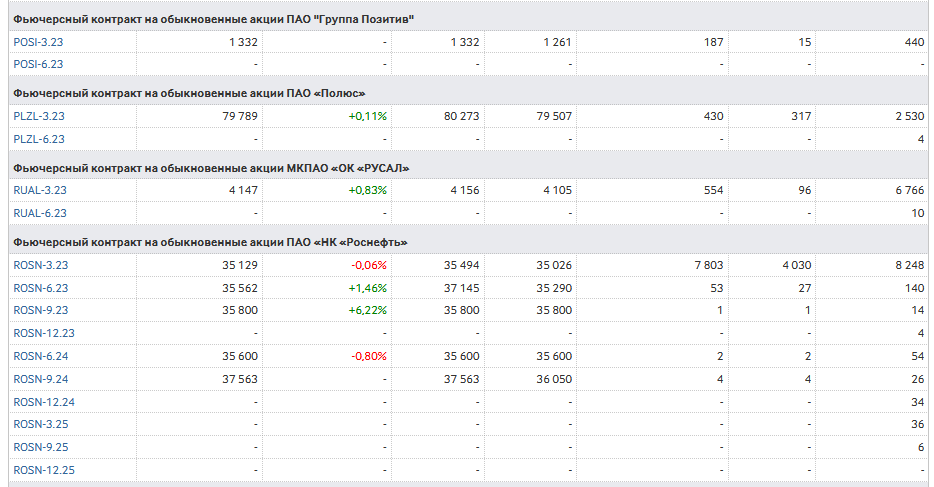Click the +0,83% change for RUAL-3.23

click(368, 191)
